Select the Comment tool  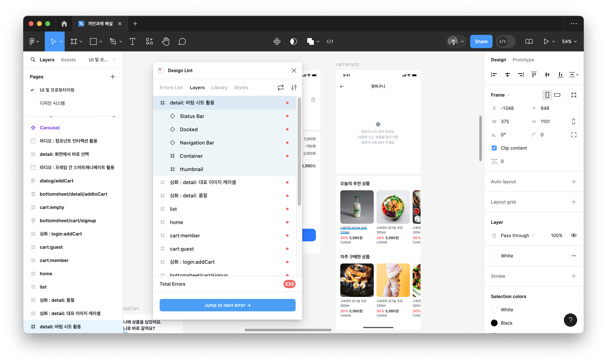pos(182,41)
